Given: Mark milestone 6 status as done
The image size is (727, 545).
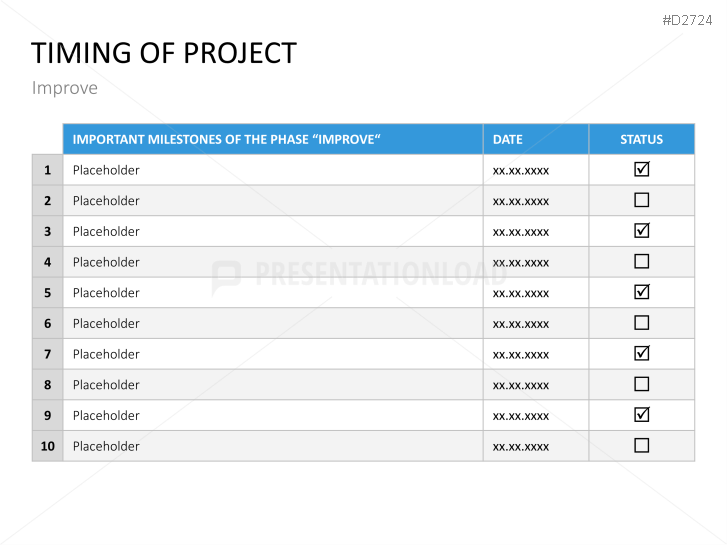Looking at the screenshot, I should click(642, 323).
